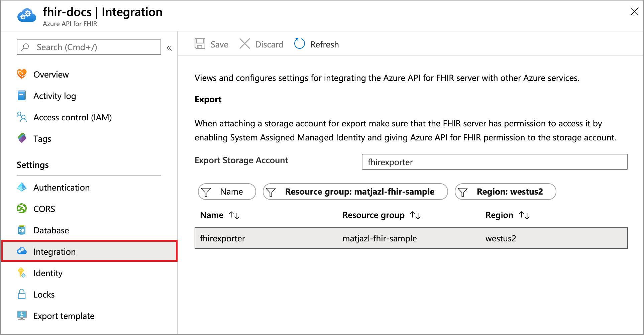Open Identity settings

(48, 273)
